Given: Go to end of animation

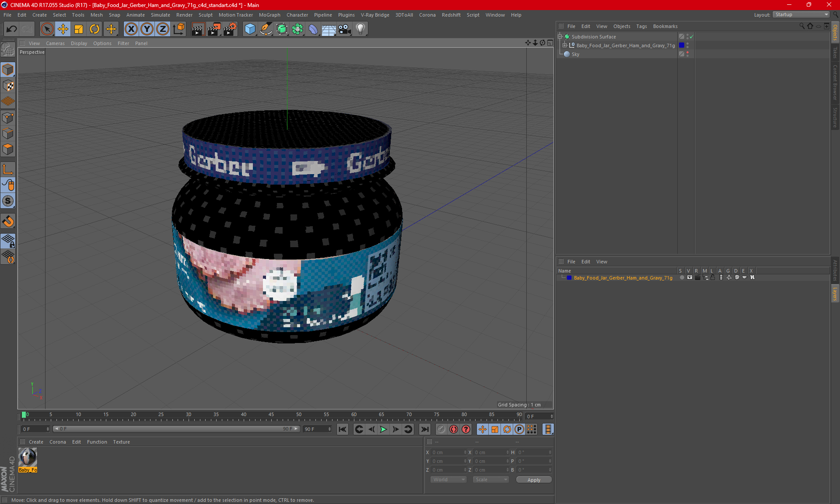Looking at the screenshot, I should [x=424, y=429].
